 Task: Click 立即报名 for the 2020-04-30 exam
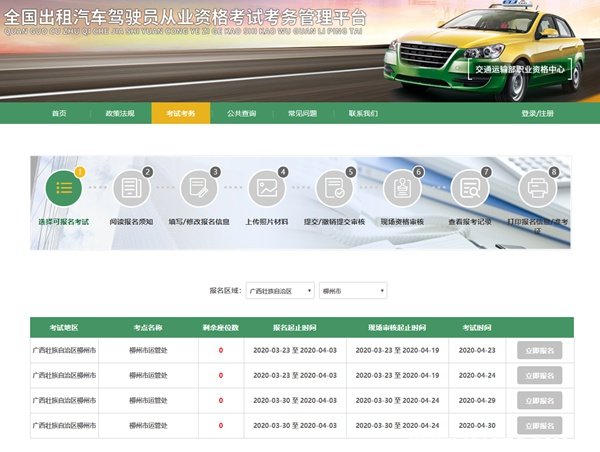pos(539,425)
